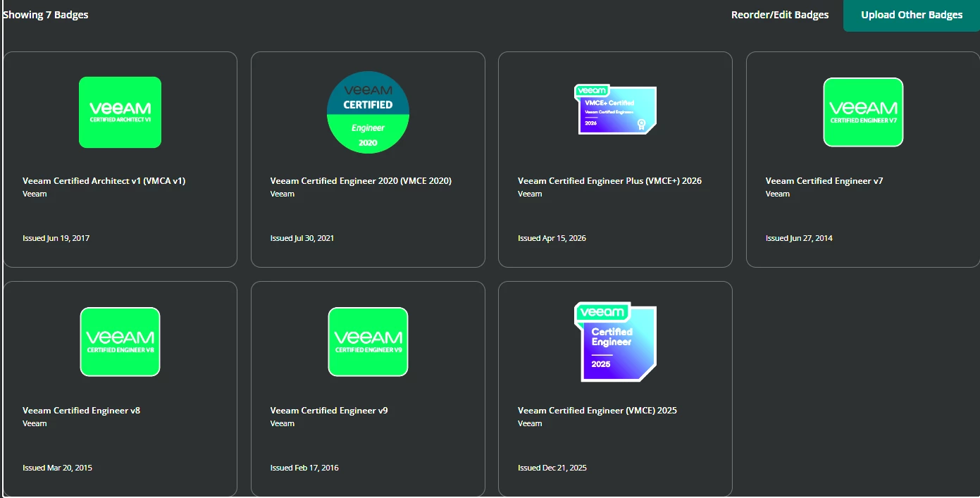This screenshot has width=980, height=498.
Task: Click the 'Showing 7 Badges' text
Action: (46, 15)
